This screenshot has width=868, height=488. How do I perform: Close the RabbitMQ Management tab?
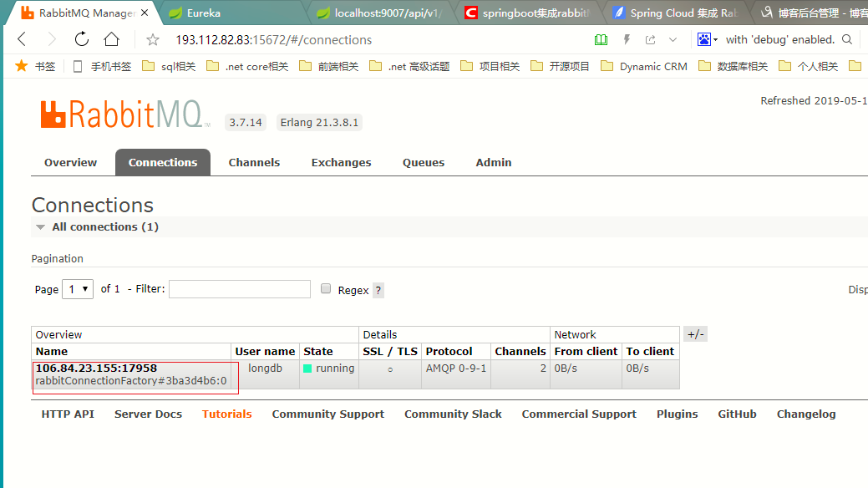pyautogui.click(x=145, y=13)
